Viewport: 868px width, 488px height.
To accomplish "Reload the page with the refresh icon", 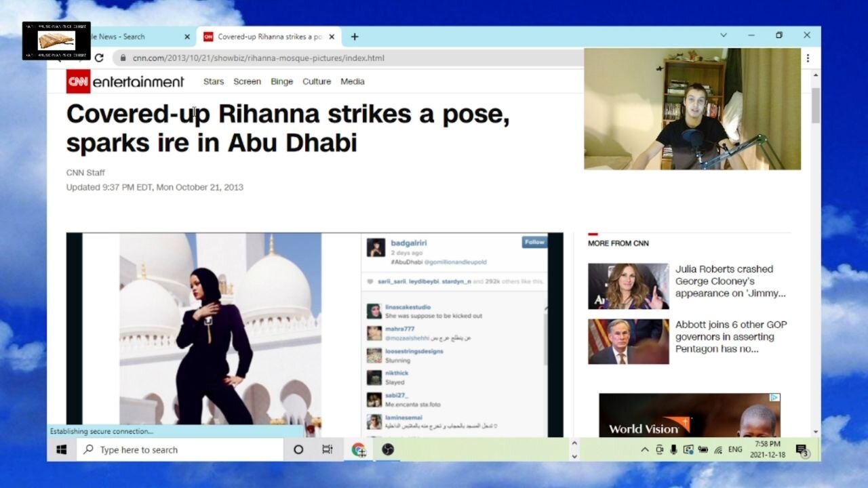I will (x=99, y=58).
